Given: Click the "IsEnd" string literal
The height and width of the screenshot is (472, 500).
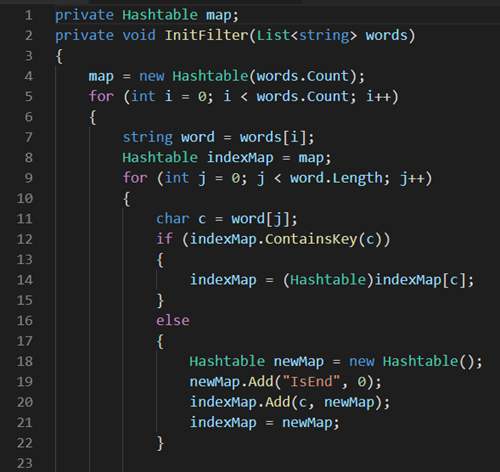Looking at the screenshot, I should (311, 381).
